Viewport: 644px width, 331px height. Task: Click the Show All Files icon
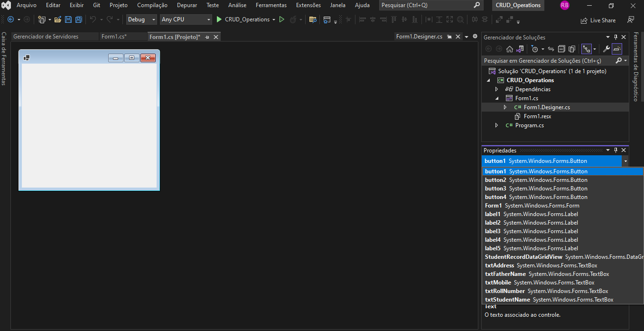coord(572,49)
